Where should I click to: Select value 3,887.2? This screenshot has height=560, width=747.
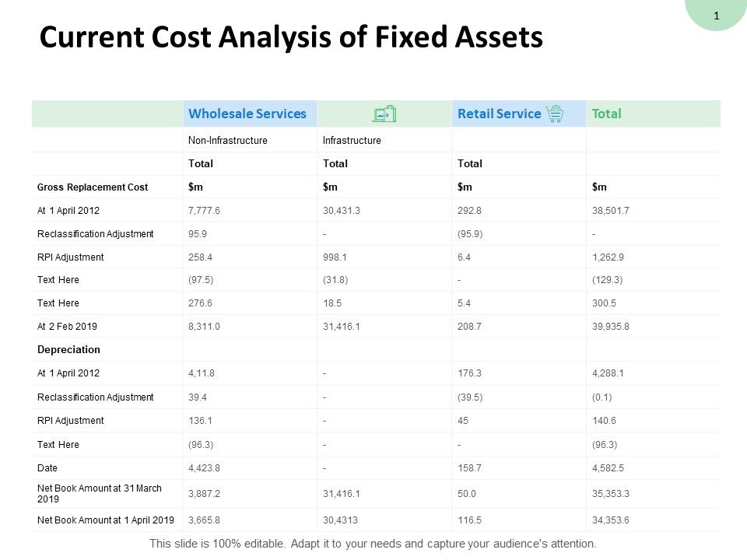[204, 494]
